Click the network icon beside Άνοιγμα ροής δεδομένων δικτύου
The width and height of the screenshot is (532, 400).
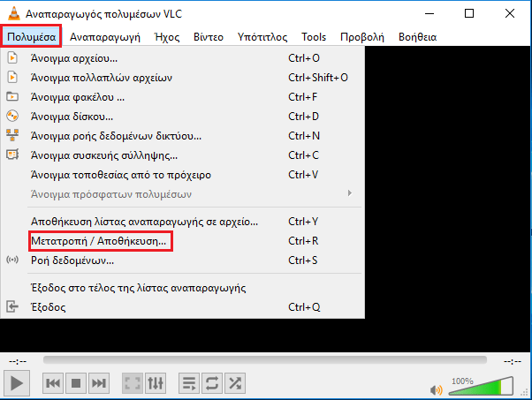pyautogui.click(x=12, y=135)
